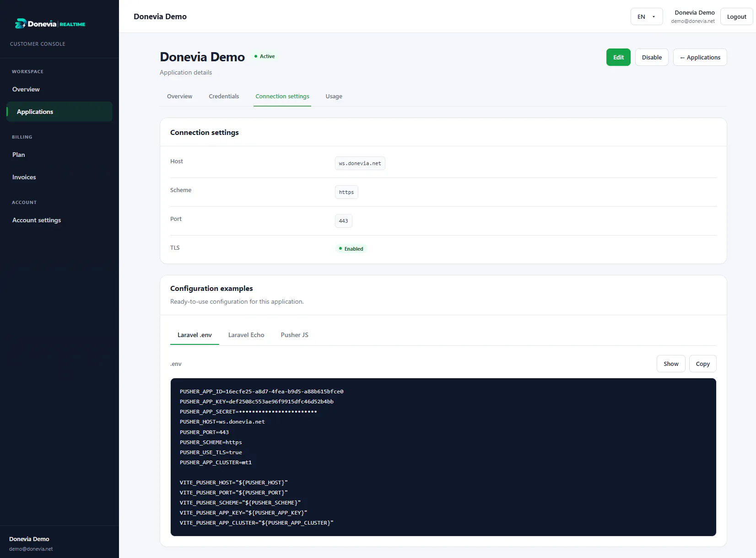The image size is (756, 558).
Task: Copy the .env configuration
Action: coord(703,364)
